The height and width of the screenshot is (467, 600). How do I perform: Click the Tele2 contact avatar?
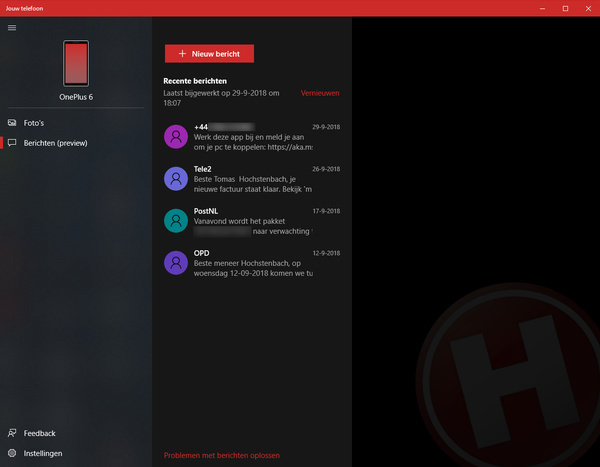[x=176, y=178]
